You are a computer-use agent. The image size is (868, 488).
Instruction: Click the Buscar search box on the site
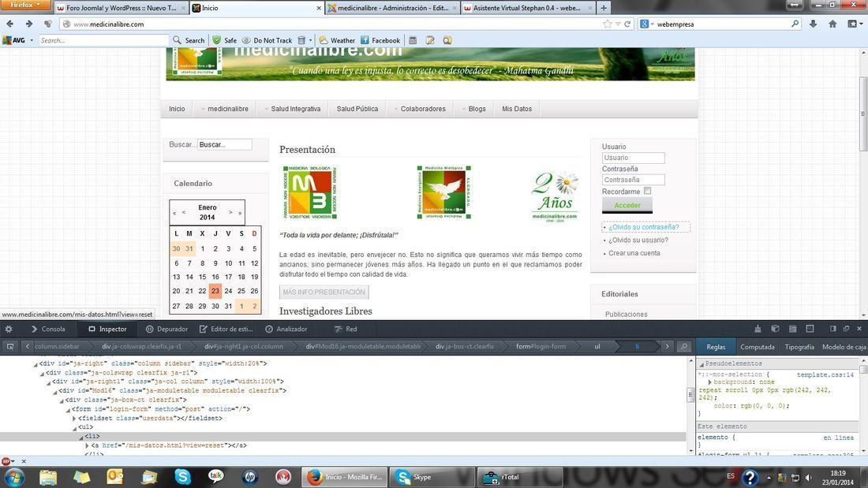pos(224,144)
